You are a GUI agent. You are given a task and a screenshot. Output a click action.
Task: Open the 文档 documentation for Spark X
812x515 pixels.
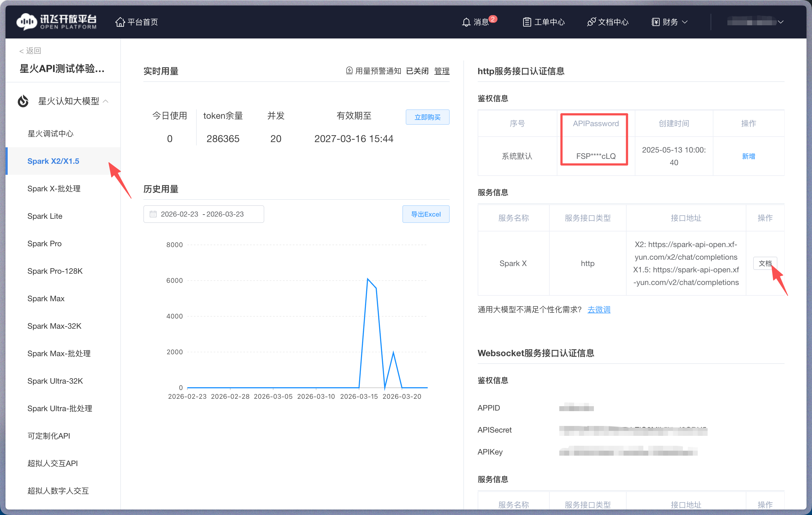click(x=765, y=263)
